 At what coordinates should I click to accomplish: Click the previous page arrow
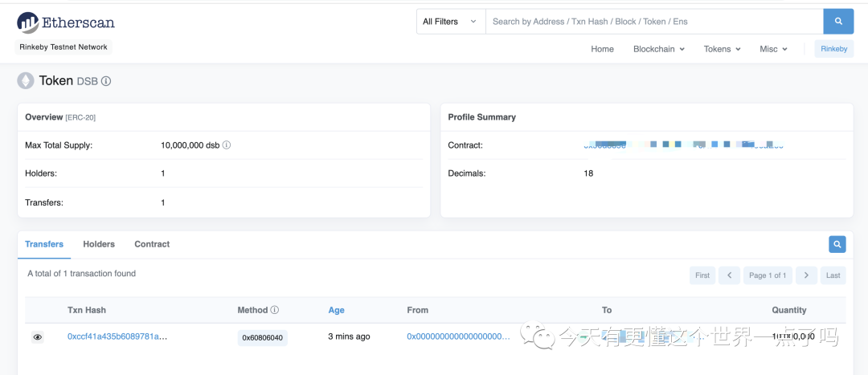pyautogui.click(x=730, y=275)
